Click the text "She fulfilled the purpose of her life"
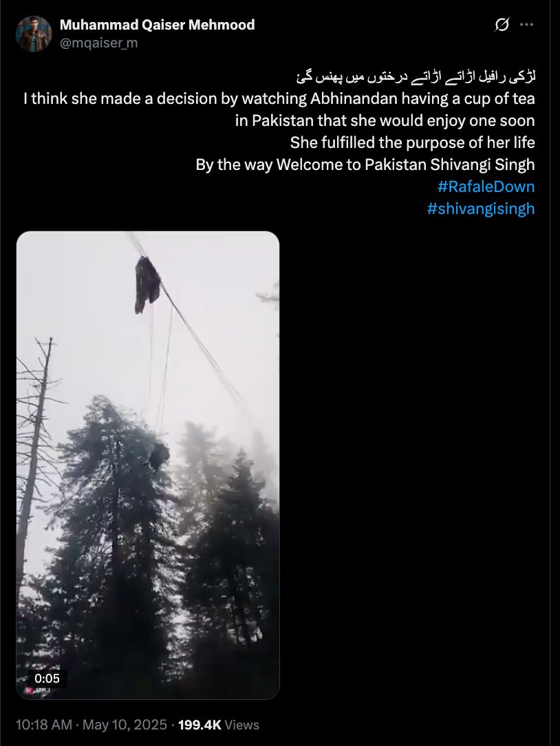The width and height of the screenshot is (560, 746). pos(413,142)
